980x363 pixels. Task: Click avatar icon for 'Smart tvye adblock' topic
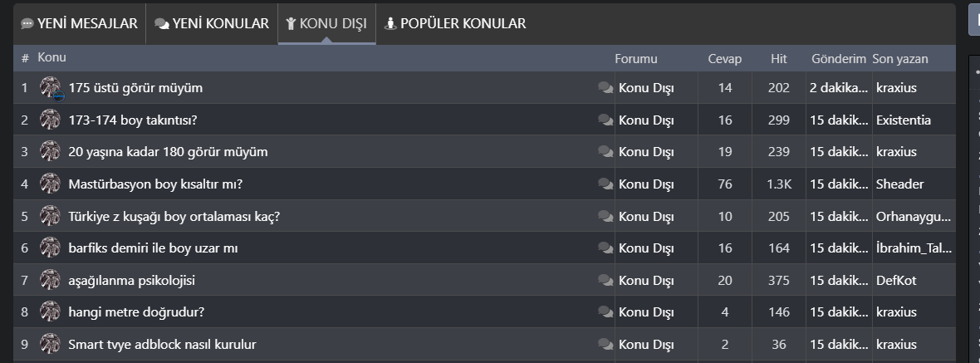[x=51, y=345]
